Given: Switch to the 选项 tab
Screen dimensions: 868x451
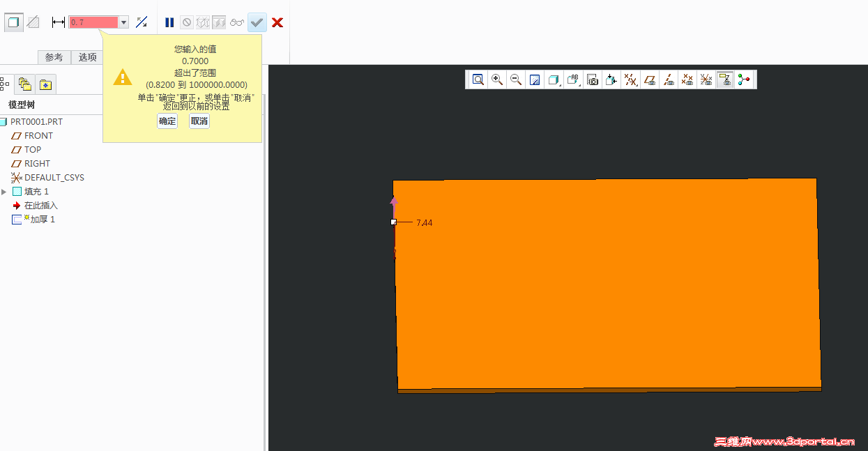Looking at the screenshot, I should point(86,57).
